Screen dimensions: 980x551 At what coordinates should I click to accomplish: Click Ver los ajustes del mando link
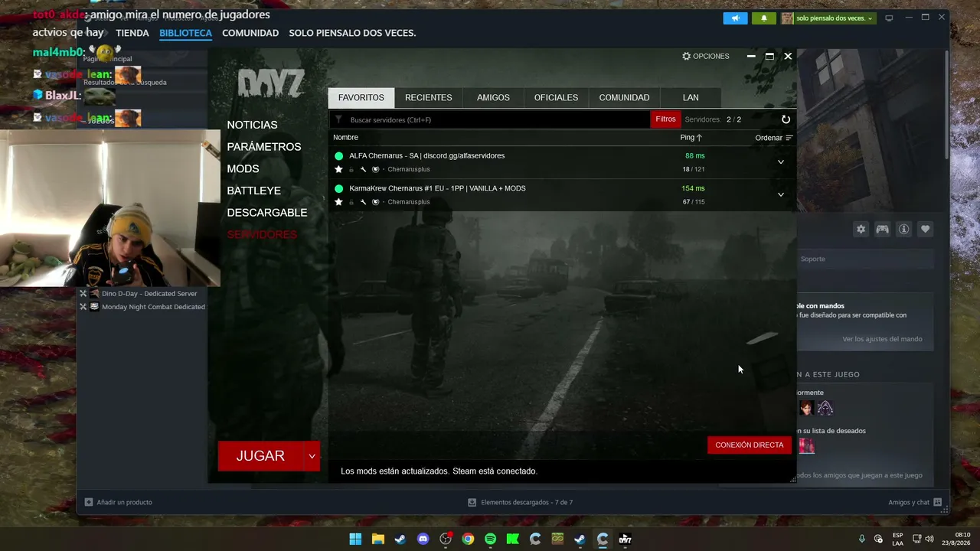click(882, 339)
